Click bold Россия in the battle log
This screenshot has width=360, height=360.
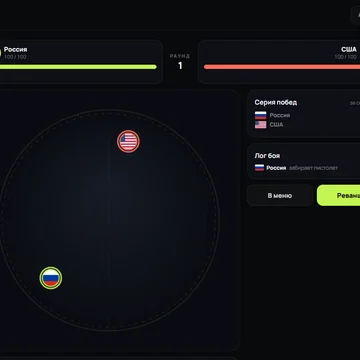click(276, 168)
